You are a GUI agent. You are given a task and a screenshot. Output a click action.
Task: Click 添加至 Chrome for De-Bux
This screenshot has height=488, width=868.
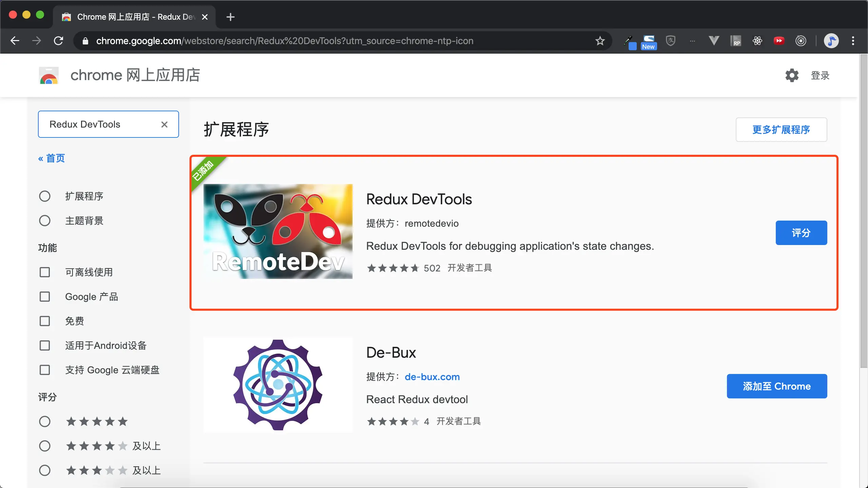pyautogui.click(x=777, y=386)
